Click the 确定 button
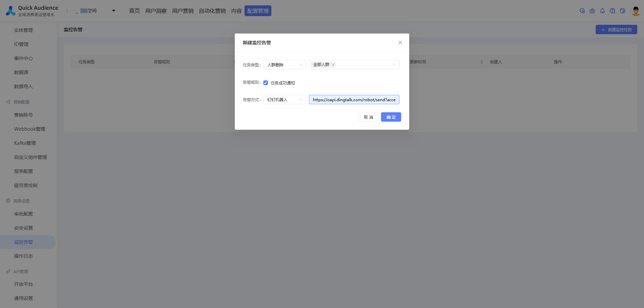644x308 pixels. click(x=391, y=117)
